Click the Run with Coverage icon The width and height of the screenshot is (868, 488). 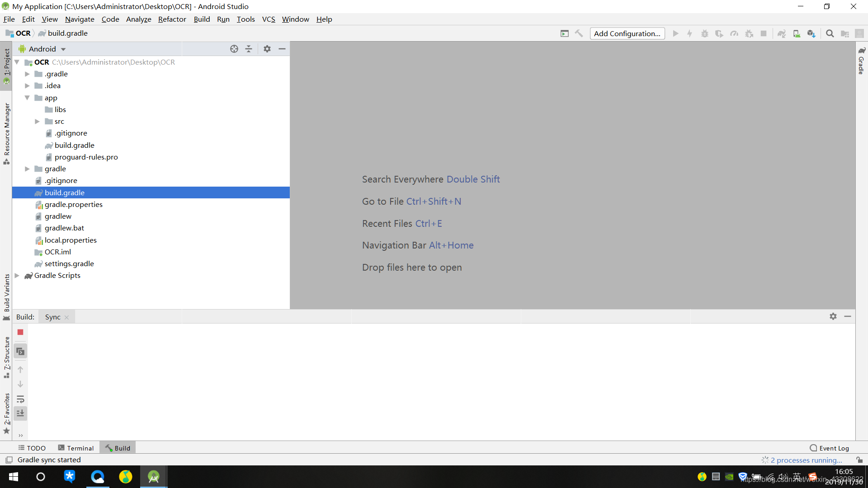pos(719,33)
